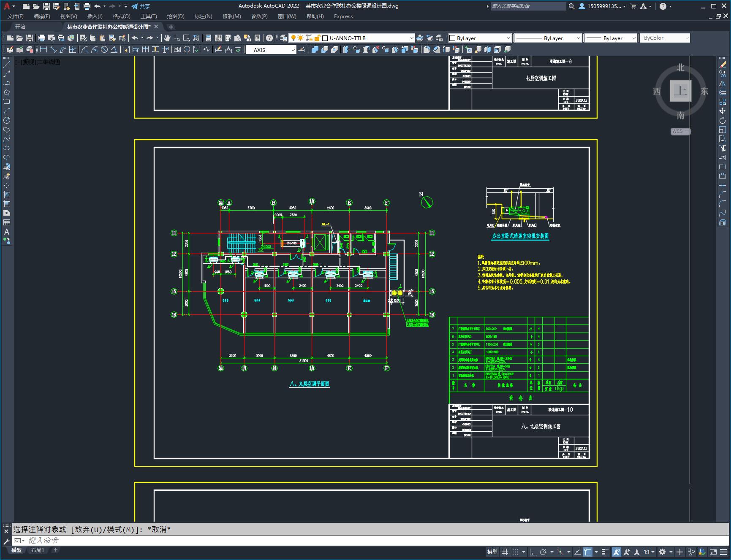Toggle lineweight display in status bar
731x560 pixels.
pos(605,552)
